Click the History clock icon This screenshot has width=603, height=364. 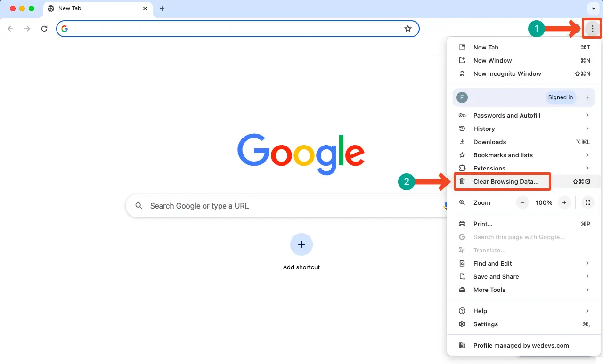point(462,129)
